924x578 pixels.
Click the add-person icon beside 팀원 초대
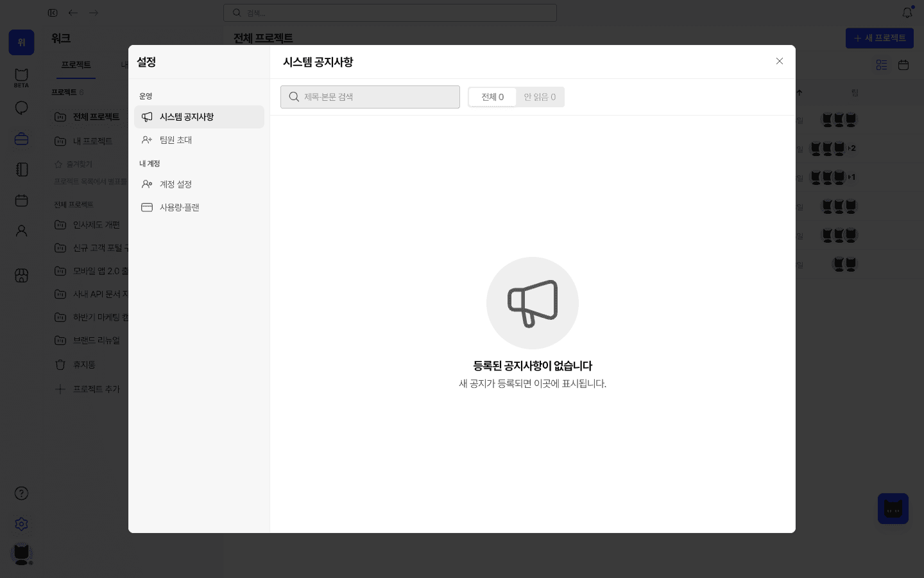147,140
